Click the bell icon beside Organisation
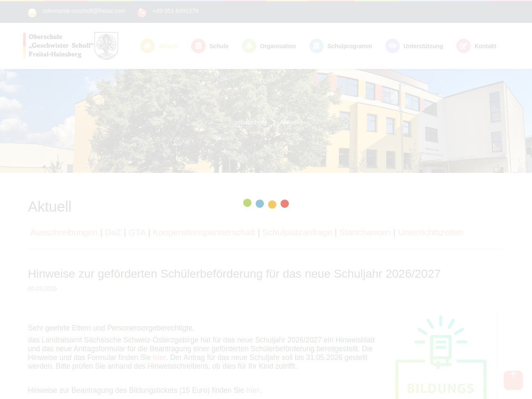This screenshot has width=532, height=399. [x=249, y=46]
